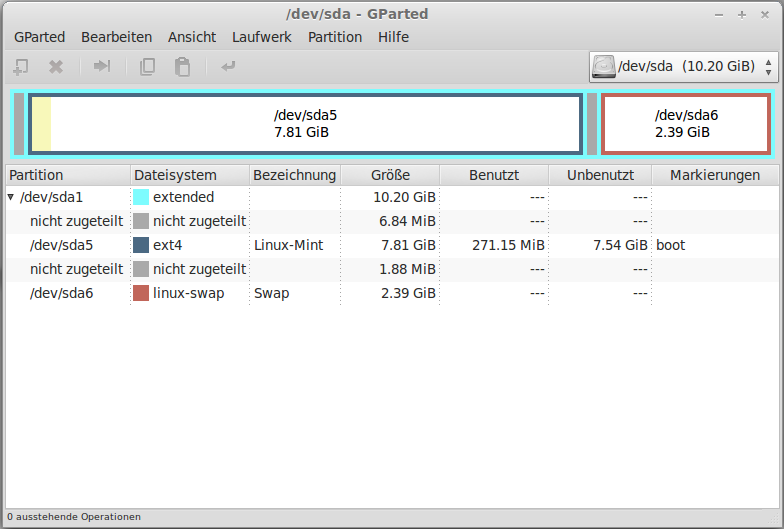784x529 pixels.
Task: Click the Copy partition toolbar icon
Action: pyautogui.click(x=147, y=67)
